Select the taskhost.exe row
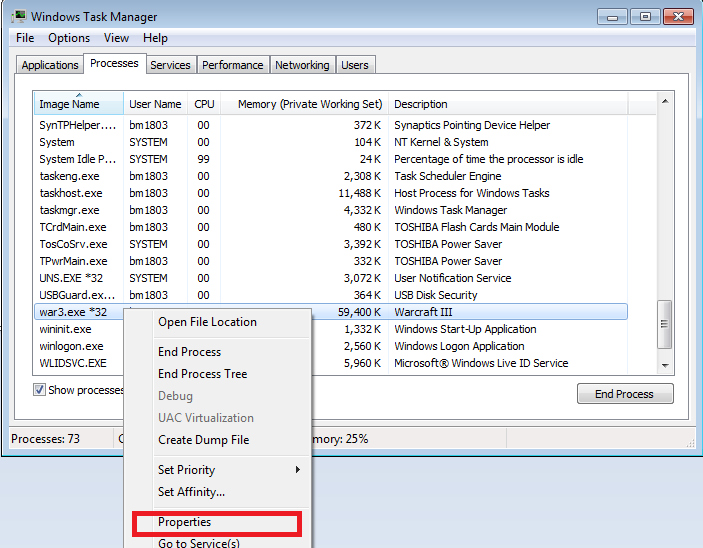The image size is (703, 548). pos(331,193)
